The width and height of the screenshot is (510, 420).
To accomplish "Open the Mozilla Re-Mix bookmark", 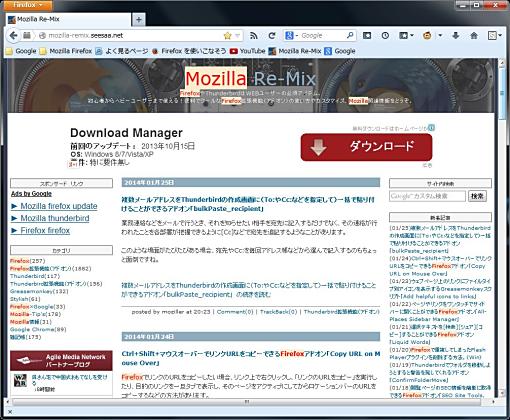I will 295,51.
